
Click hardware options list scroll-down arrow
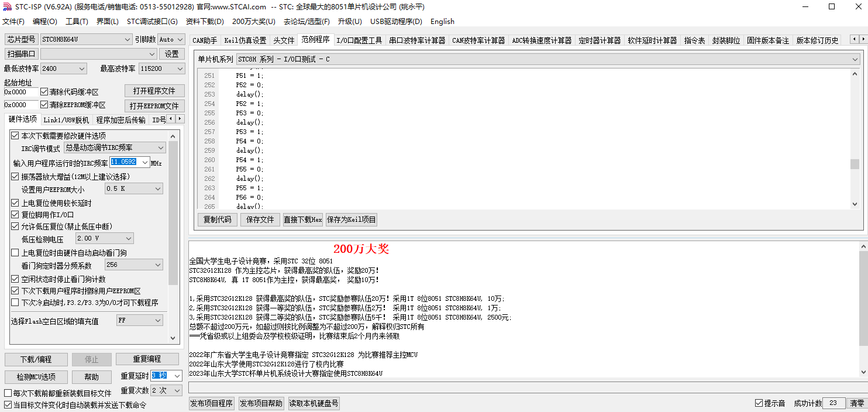tap(173, 338)
